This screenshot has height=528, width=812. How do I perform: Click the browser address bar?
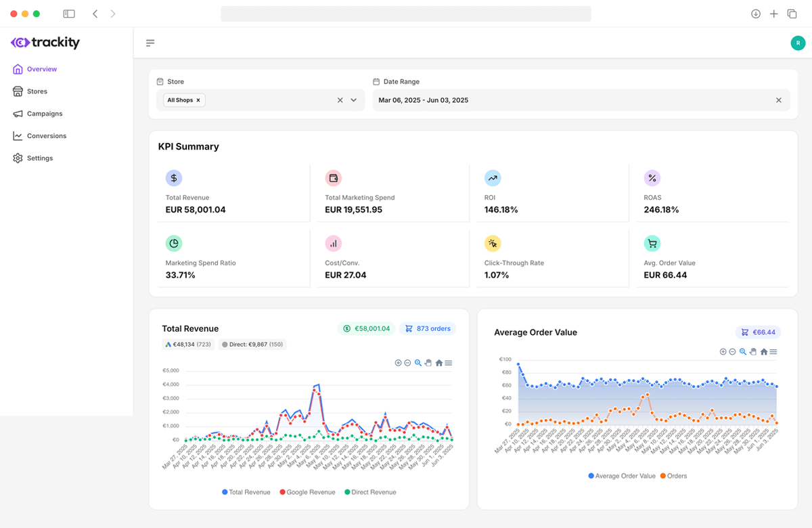(x=406, y=14)
